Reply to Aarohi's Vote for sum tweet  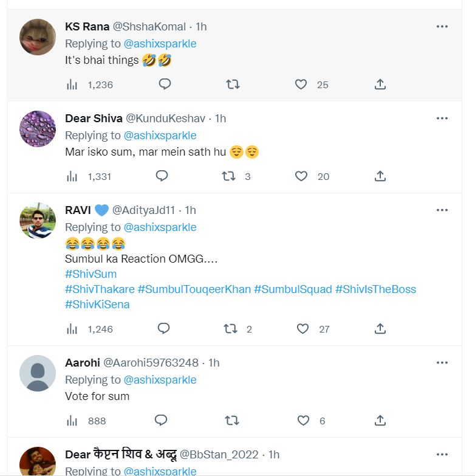pyautogui.click(x=161, y=420)
